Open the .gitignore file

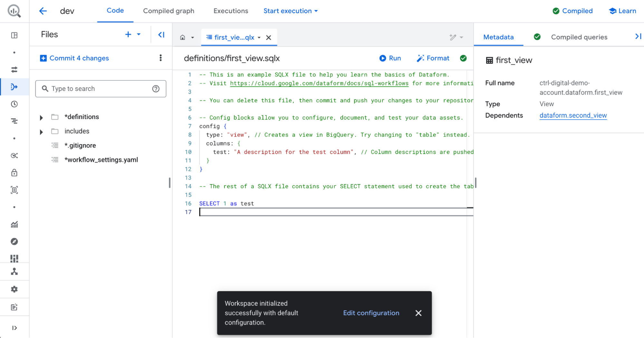point(80,145)
